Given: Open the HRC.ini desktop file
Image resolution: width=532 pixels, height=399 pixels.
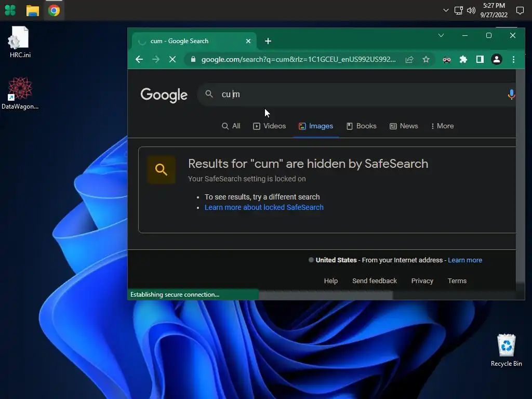Looking at the screenshot, I should pyautogui.click(x=20, y=43).
